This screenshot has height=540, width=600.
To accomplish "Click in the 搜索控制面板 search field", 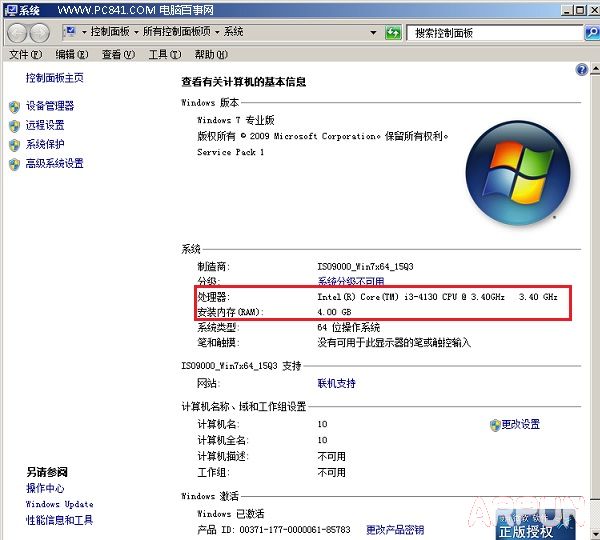I will pyautogui.click(x=495, y=33).
